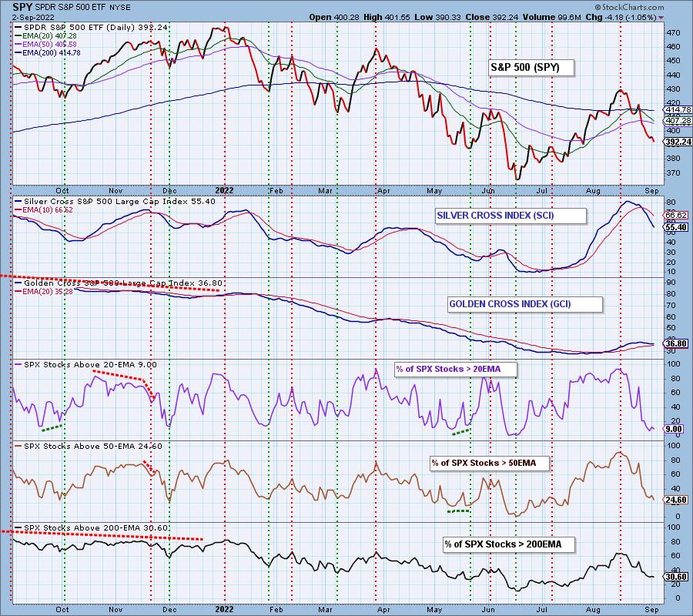Click the 'S&P 500 (SPY)' annotation box

point(531,68)
